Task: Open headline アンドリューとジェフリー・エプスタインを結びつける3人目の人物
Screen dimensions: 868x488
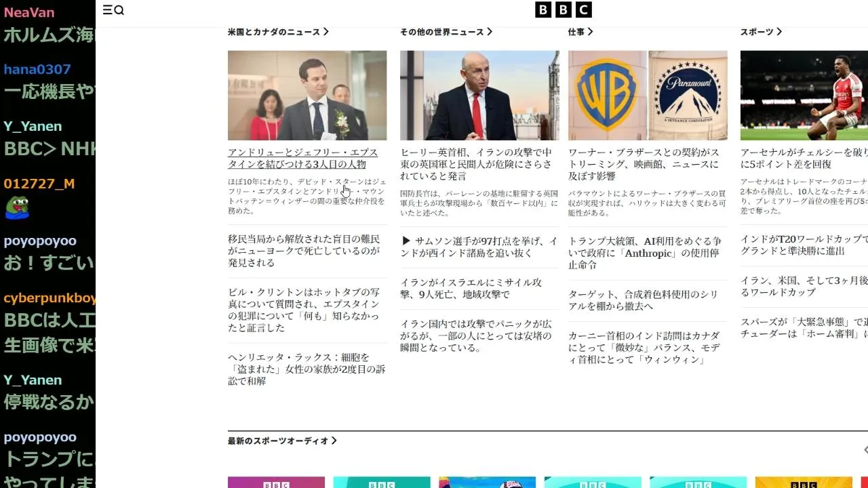Action: pyautogui.click(x=302, y=159)
